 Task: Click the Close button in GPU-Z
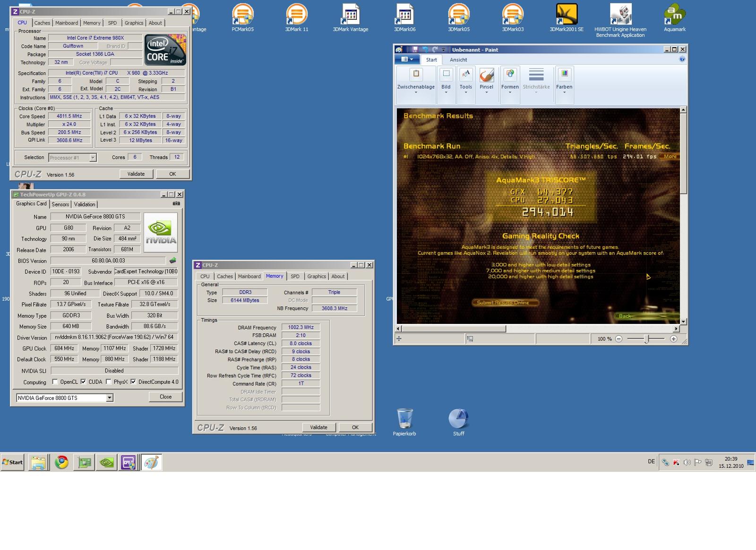[165, 397]
